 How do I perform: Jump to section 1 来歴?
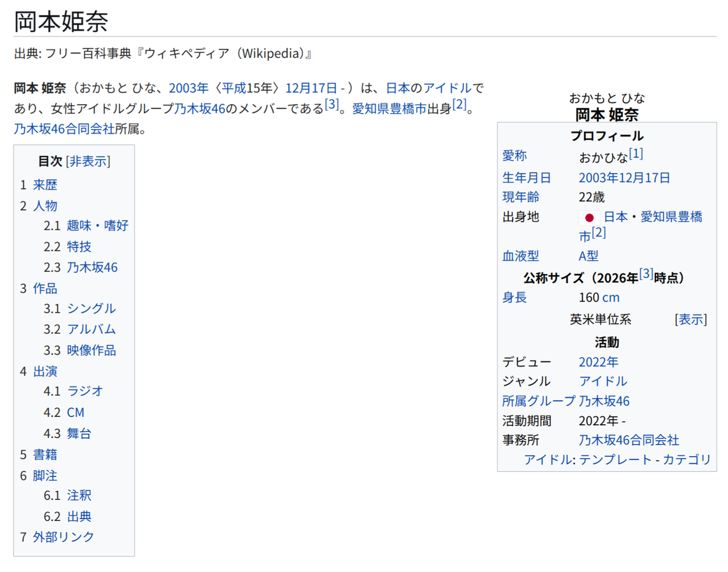pos(45,185)
